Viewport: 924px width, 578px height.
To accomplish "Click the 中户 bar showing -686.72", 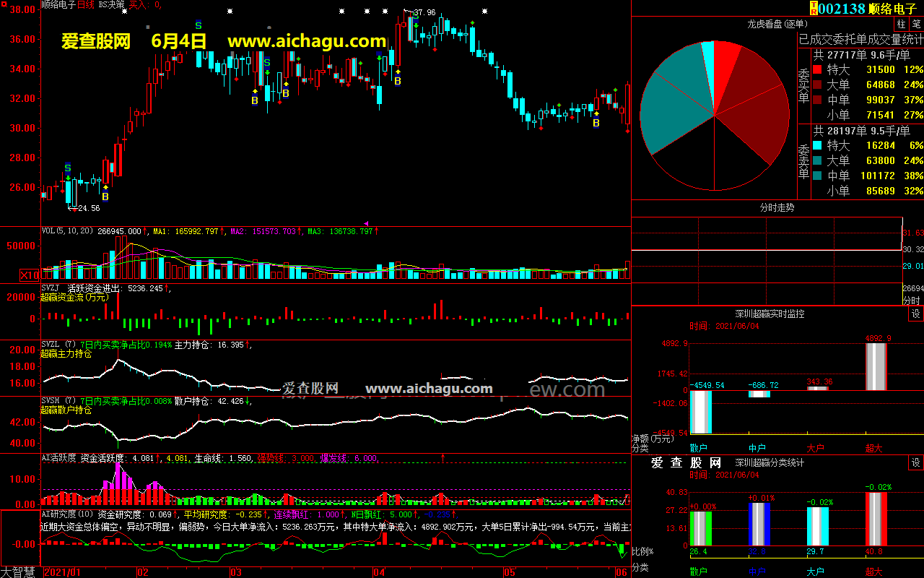I will [x=759, y=394].
